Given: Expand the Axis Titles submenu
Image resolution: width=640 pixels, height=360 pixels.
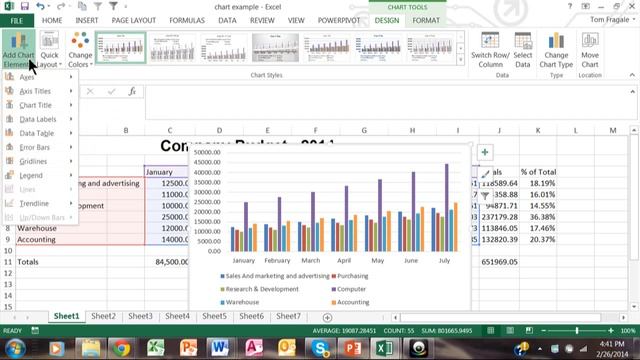Looking at the screenshot, I should [x=40, y=91].
